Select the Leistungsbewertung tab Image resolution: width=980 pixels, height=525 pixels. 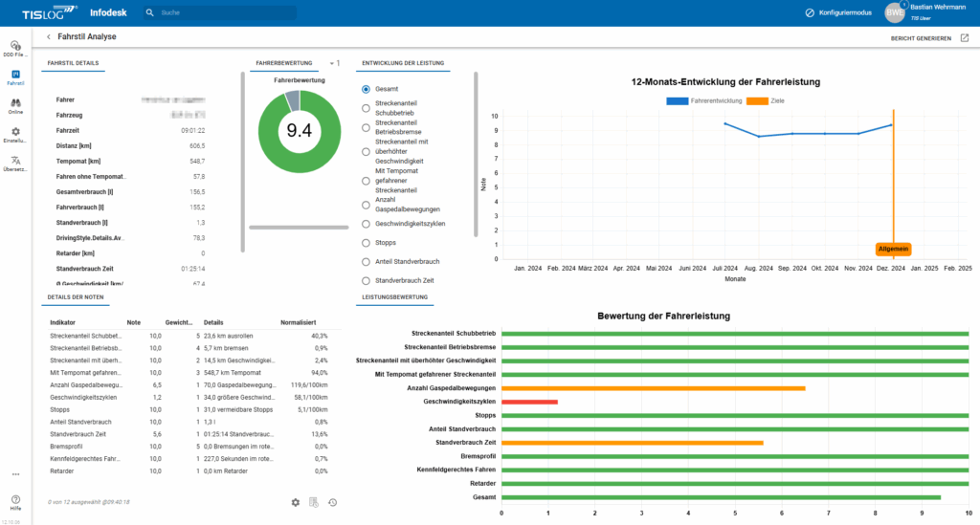pos(394,297)
